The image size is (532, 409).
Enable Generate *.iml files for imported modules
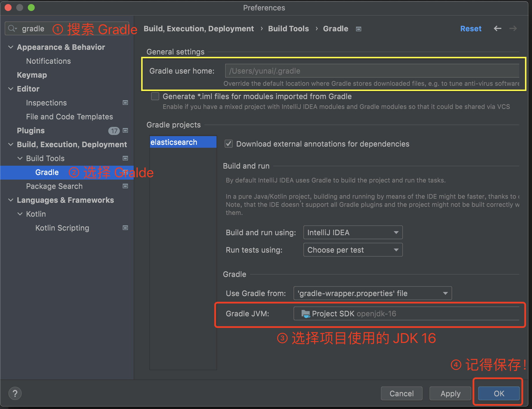[155, 96]
